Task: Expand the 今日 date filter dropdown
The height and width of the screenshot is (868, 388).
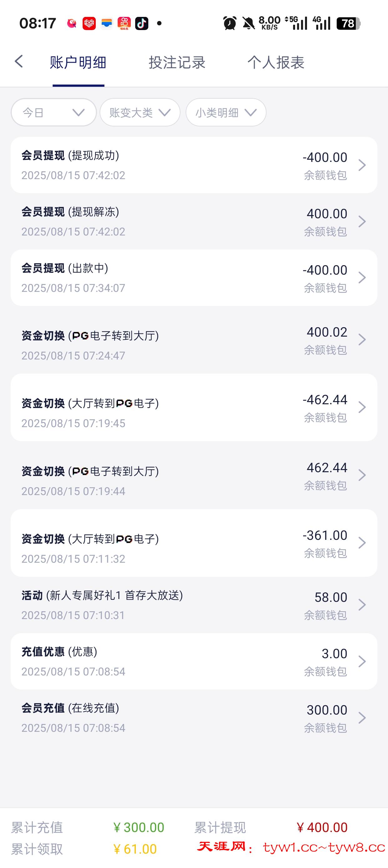Action: [54, 112]
